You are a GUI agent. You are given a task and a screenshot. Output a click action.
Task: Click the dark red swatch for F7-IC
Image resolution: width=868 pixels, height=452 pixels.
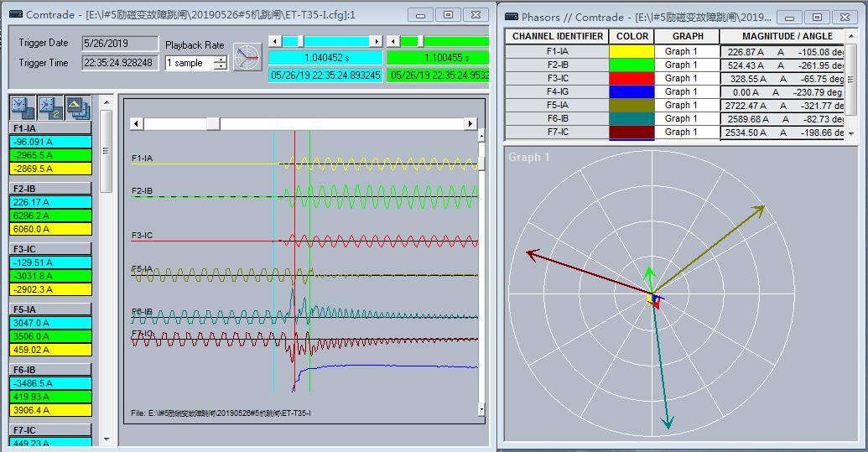point(631,132)
